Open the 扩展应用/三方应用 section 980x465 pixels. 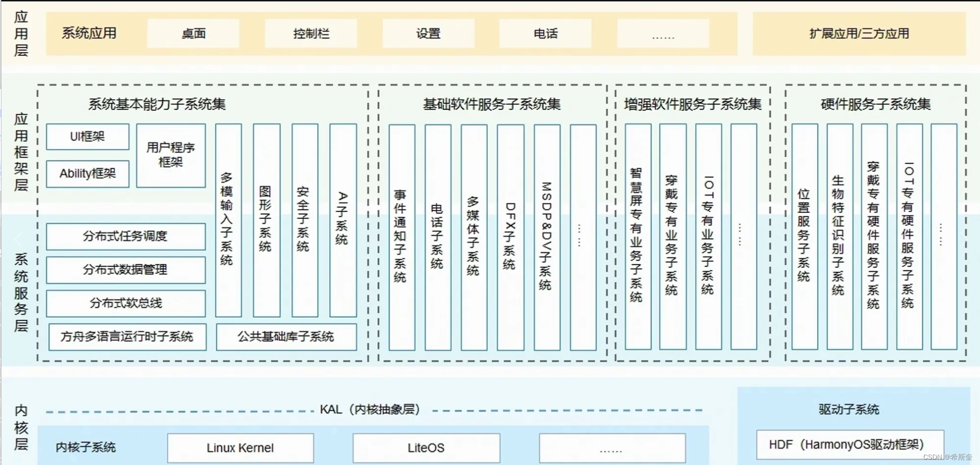[x=860, y=34]
